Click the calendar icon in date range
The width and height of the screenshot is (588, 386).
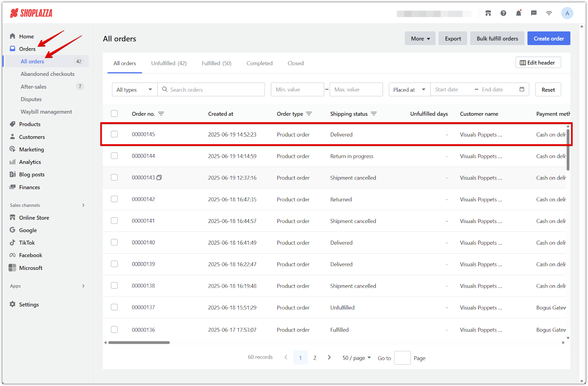pos(522,89)
